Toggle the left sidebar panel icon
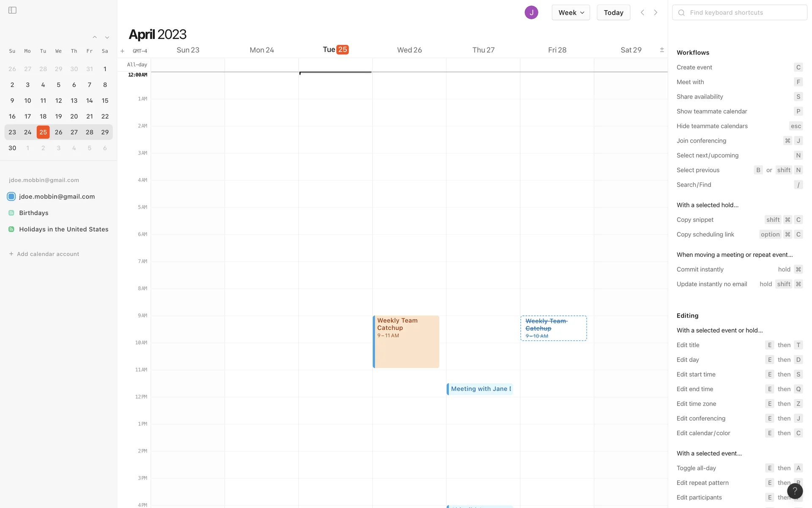 pyautogui.click(x=12, y=10)
